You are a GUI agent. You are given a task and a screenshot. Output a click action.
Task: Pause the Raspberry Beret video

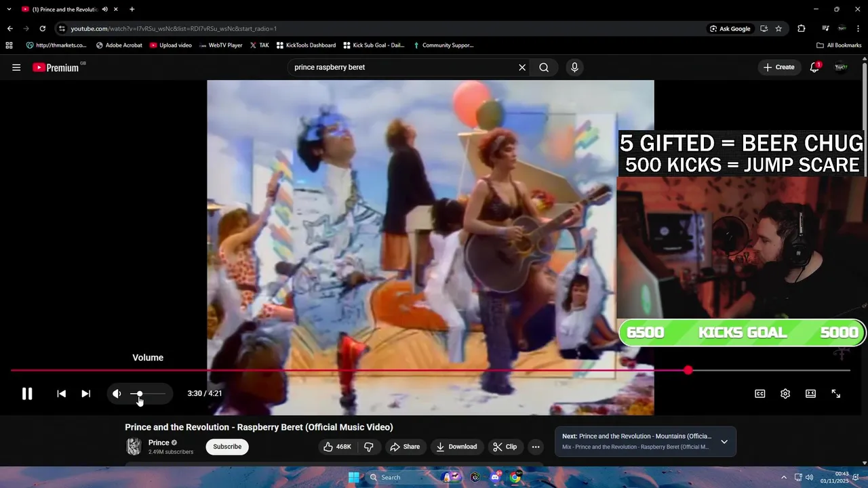tap(27, 394)
